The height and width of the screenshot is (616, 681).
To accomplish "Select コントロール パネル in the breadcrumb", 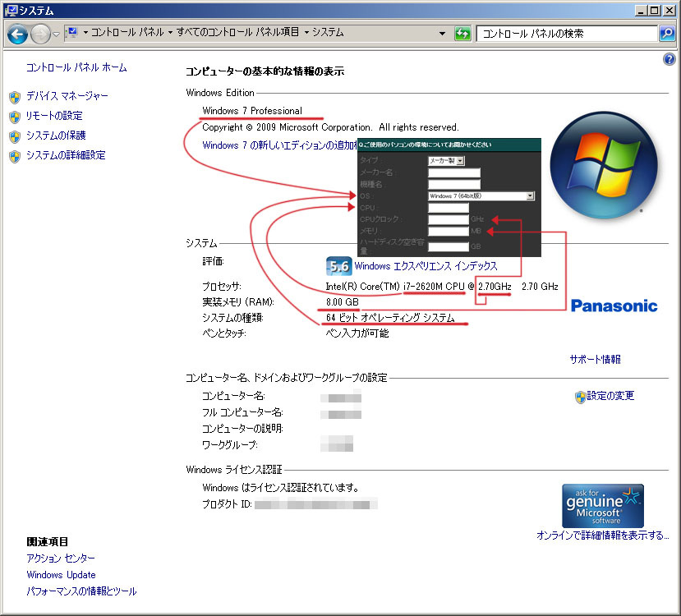I will click(x=127, y=32).
